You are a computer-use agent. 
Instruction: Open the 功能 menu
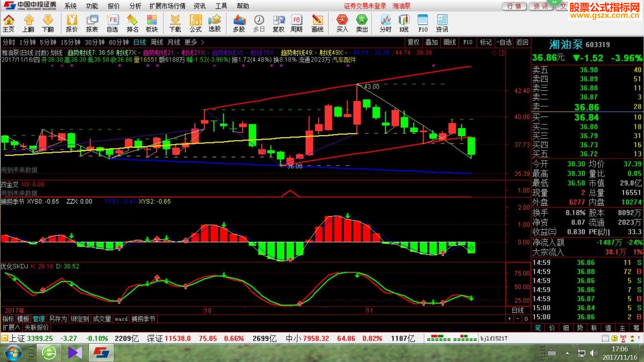tap(92, 6)
